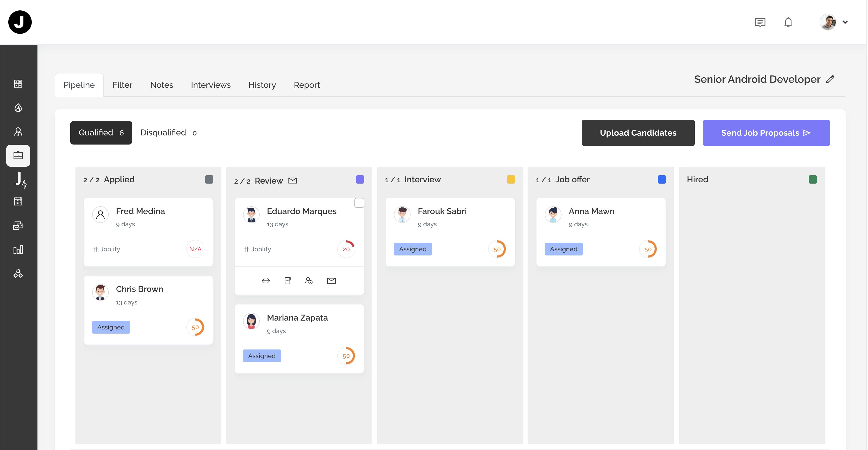Click the notification bell icon
868x450 pixels.
coord(788,22)
